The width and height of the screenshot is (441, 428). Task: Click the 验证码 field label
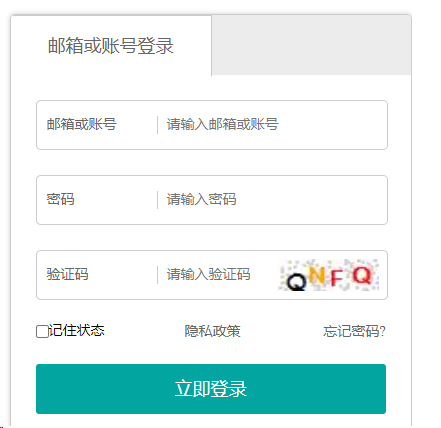(68, 274)
